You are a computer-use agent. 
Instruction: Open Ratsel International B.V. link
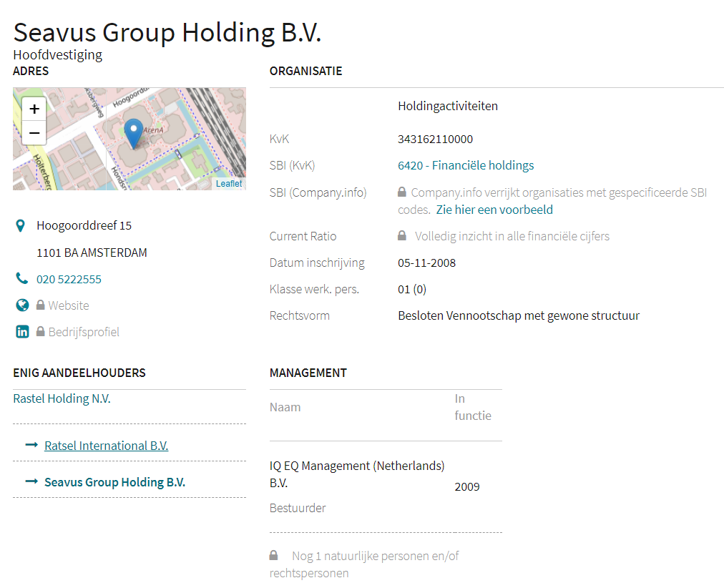pyautogui.click(x=106, y=446)
